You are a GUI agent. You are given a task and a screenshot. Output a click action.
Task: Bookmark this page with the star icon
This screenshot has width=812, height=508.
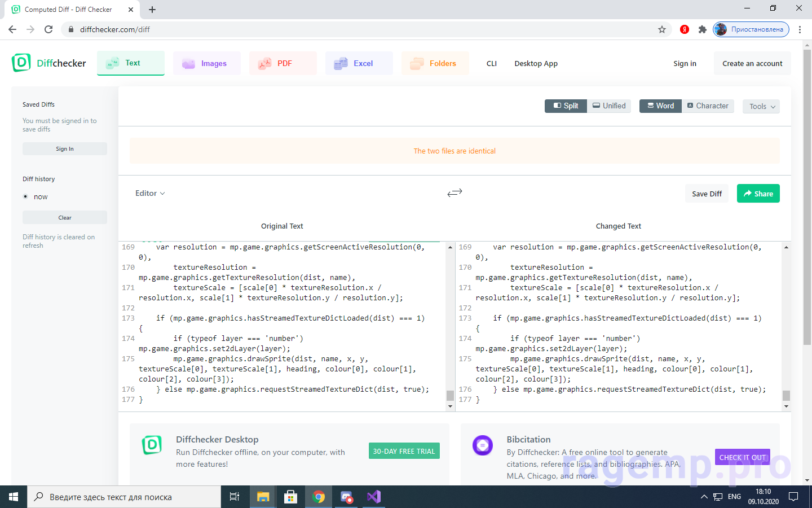point(662,29)
